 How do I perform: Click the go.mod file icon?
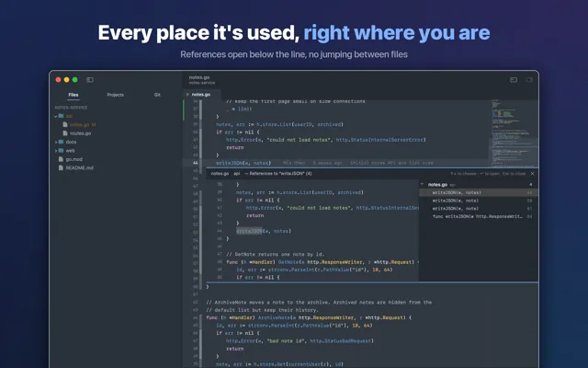tap(61, 159)
